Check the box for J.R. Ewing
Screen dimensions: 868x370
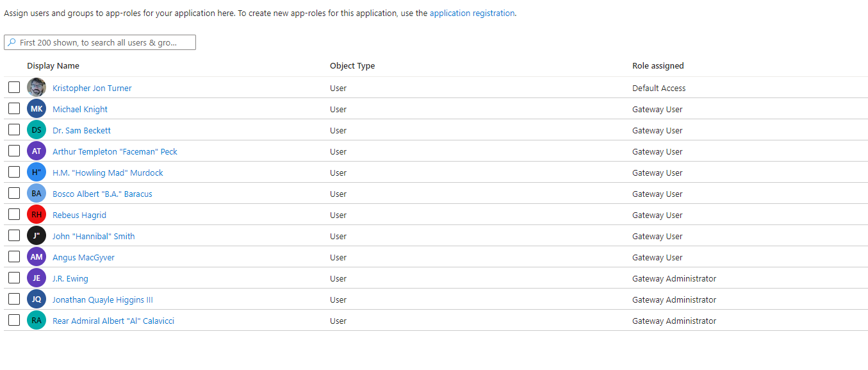[x=14, y=278]
